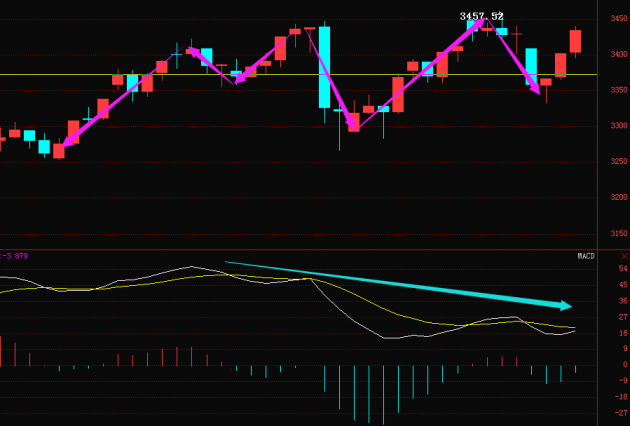The width and height of the screenshot is (630, 426).
Task: Click the MACD indicator label
Action: tap(585, 257)
